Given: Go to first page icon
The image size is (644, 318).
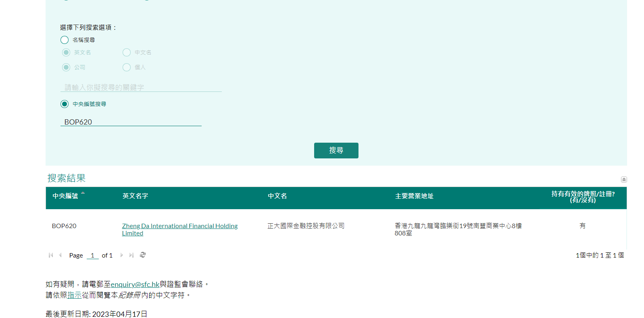Looking at the screenshot, I should click(x=51, y=255).
